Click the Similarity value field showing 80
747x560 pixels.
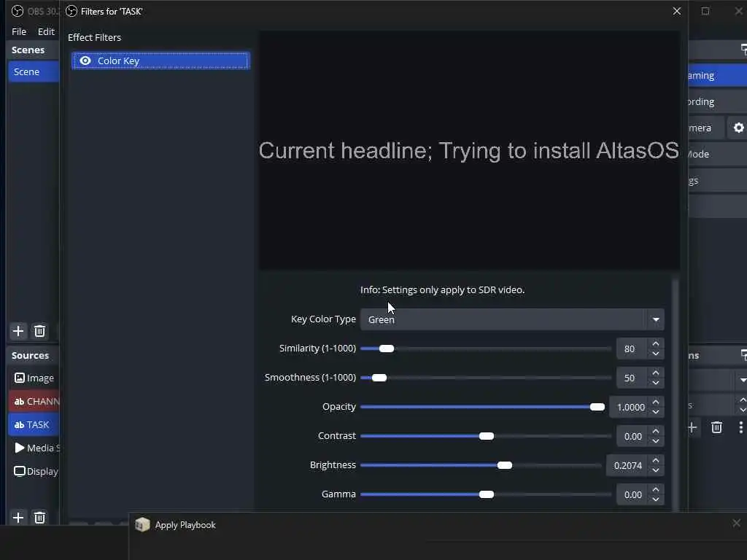point(632,349)
